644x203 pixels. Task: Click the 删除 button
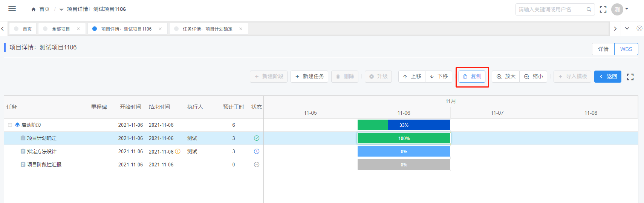[x=345, y=77]
